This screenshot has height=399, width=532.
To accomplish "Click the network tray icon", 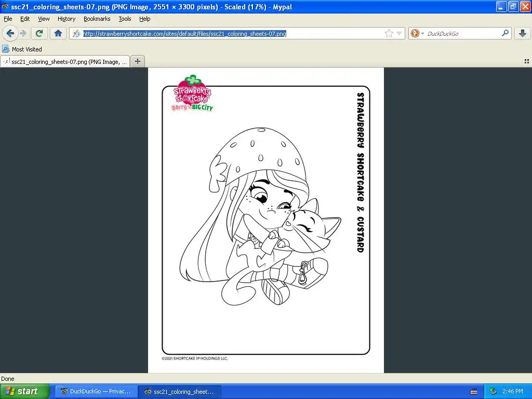I will (x=493, y=392).
